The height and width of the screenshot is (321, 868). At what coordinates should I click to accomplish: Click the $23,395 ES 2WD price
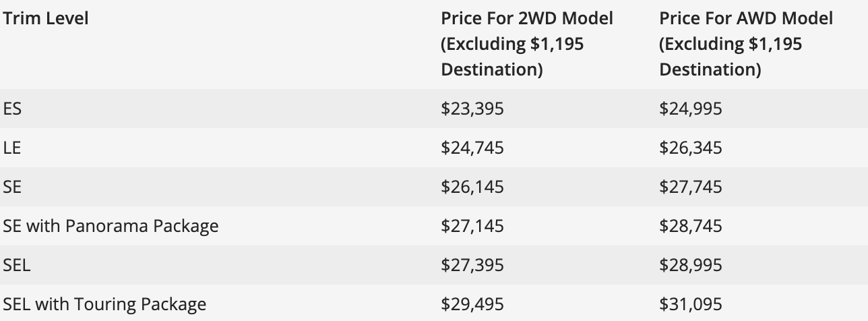(x=472, y=109)
